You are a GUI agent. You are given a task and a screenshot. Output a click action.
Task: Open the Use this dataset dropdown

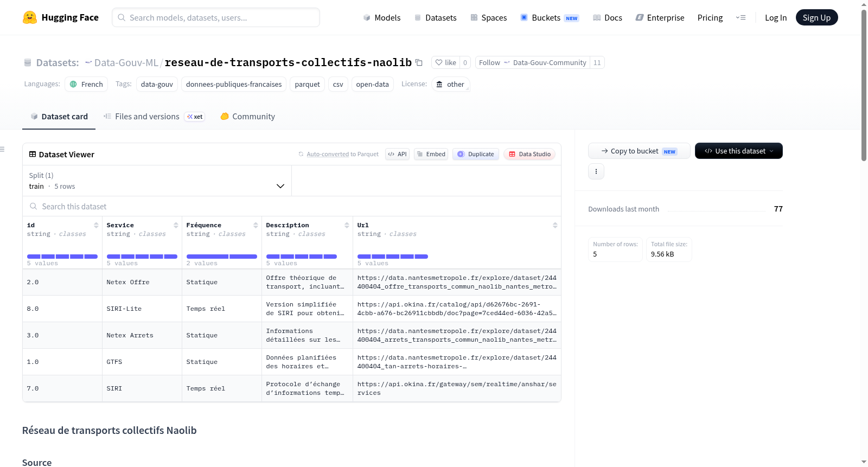pos(738,151)
